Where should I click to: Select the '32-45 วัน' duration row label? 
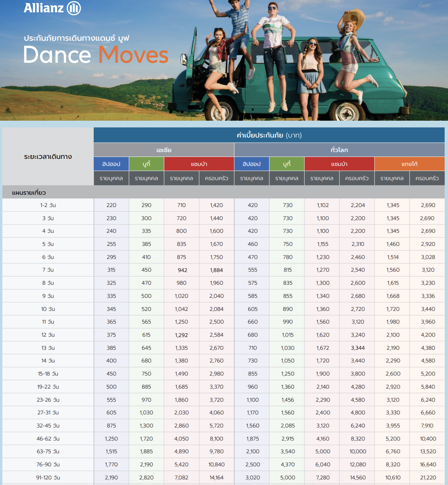point(48,426)
